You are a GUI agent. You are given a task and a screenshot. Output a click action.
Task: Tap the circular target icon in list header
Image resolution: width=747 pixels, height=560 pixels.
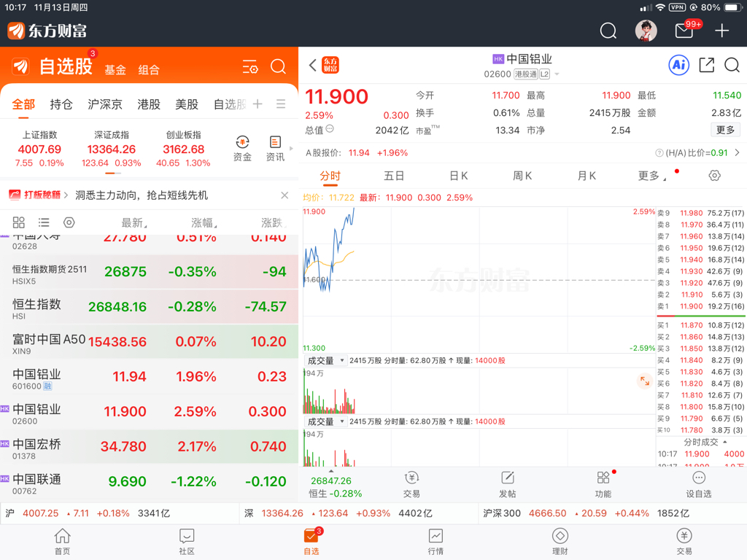pyautogui.click(x=69, y=222)
